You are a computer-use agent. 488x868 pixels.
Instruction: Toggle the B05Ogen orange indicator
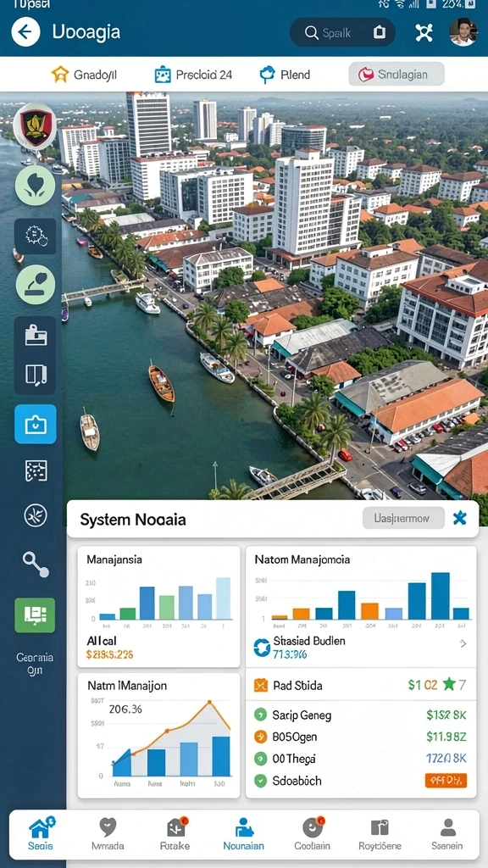261,737
